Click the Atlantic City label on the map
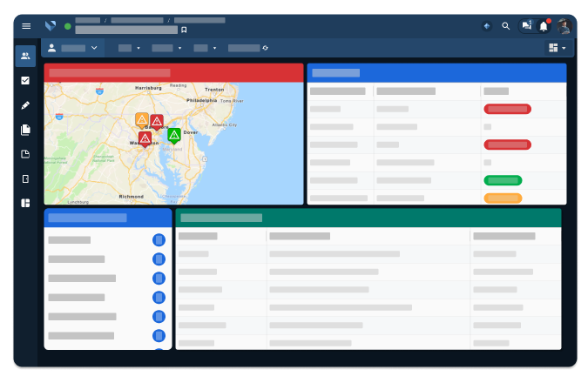This screenshot has height=383, width=588. click(224, 124)
